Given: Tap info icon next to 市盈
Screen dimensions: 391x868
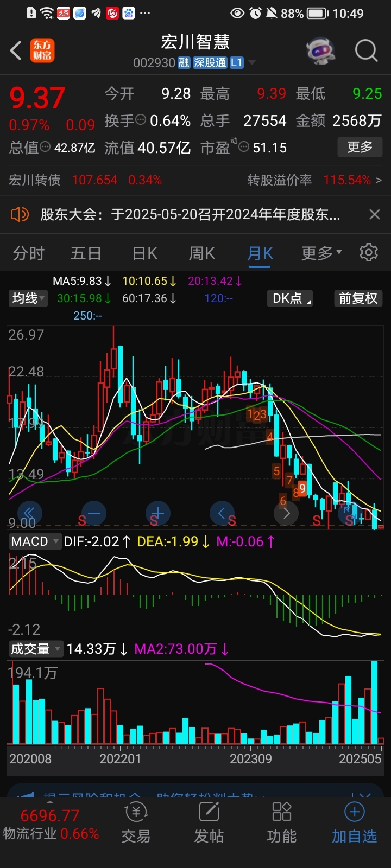Looking at the screenshot, I should (244, 147).
